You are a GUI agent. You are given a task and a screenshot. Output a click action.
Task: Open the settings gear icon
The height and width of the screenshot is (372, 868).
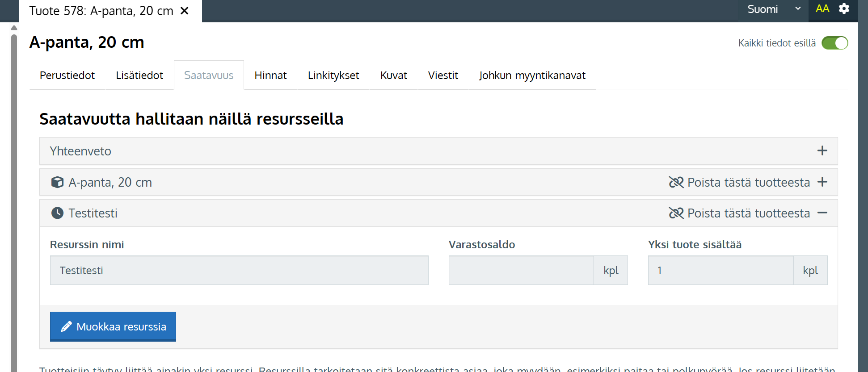[844, 9]
